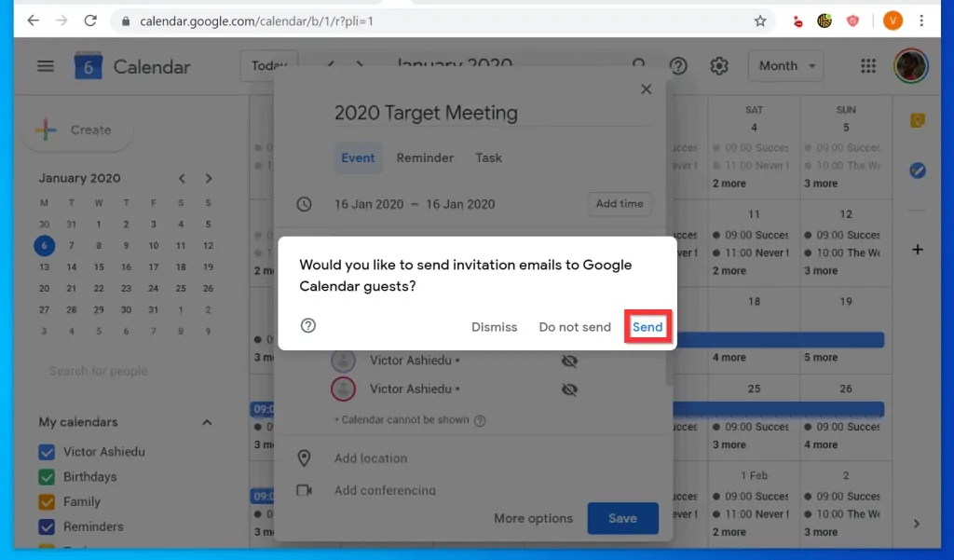Open the Google apps grid

pos(867,65)
